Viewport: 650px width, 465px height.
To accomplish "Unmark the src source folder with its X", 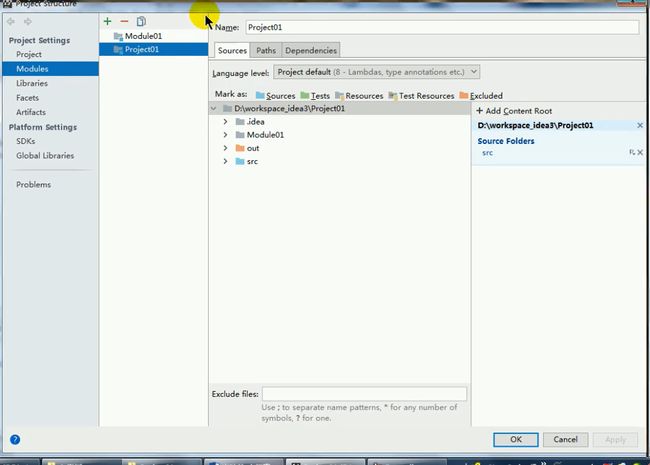I will [640, 153].
